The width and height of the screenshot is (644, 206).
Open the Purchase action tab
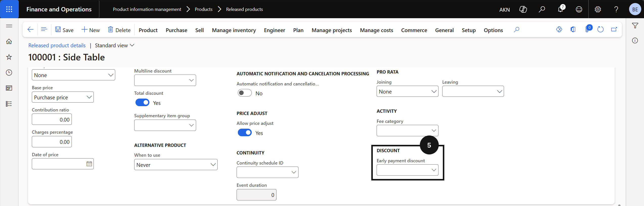pos(176,30)
